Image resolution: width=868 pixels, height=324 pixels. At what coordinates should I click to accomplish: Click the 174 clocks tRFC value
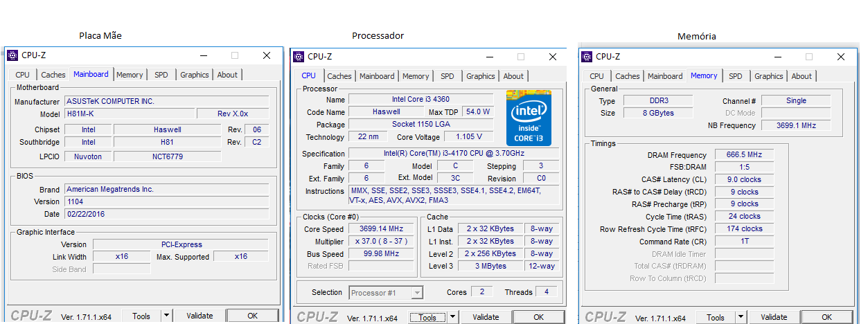(744, 228)
